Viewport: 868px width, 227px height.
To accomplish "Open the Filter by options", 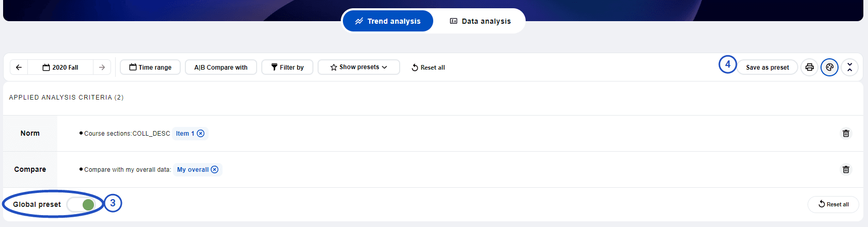I will 287,67.
